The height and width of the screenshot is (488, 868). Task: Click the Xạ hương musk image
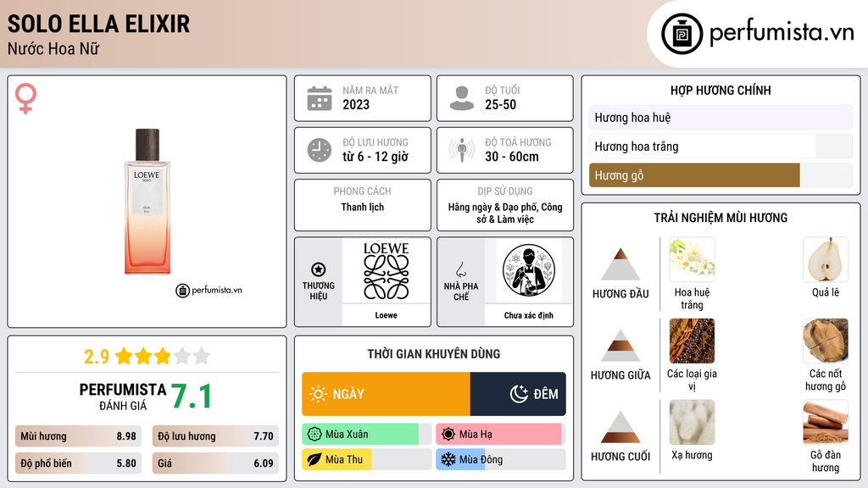692,423
